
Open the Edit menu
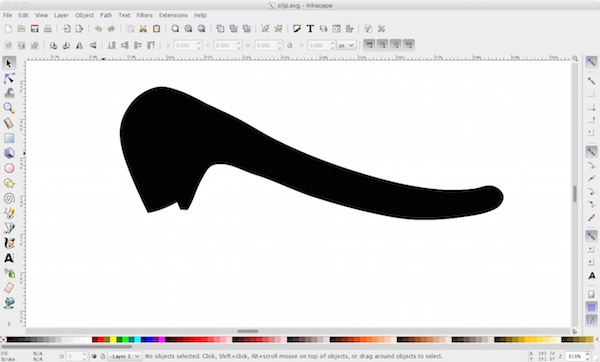[x=23, y=15]
